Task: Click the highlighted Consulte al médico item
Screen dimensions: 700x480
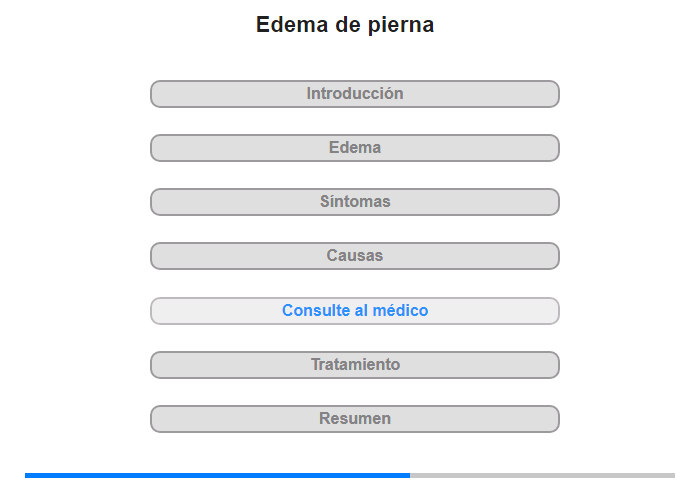Action: coord(355,311)
